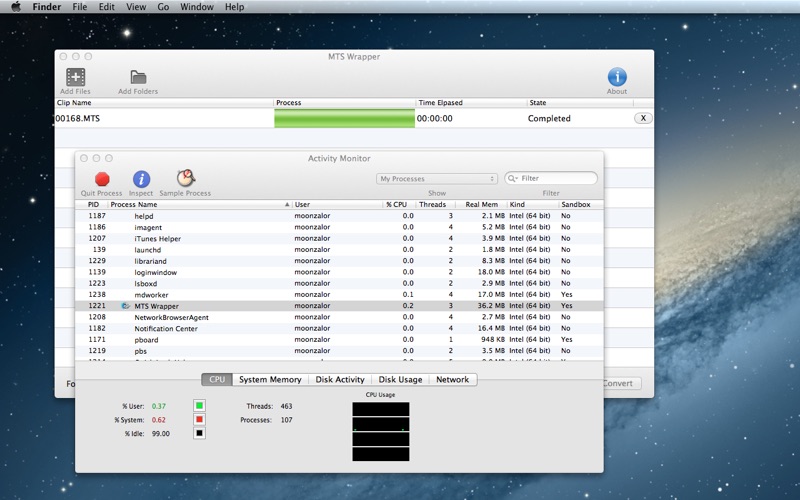Click the 36.2 MB memory value
The width and height of the screenshot is (800, 500).
pos(491,306)
